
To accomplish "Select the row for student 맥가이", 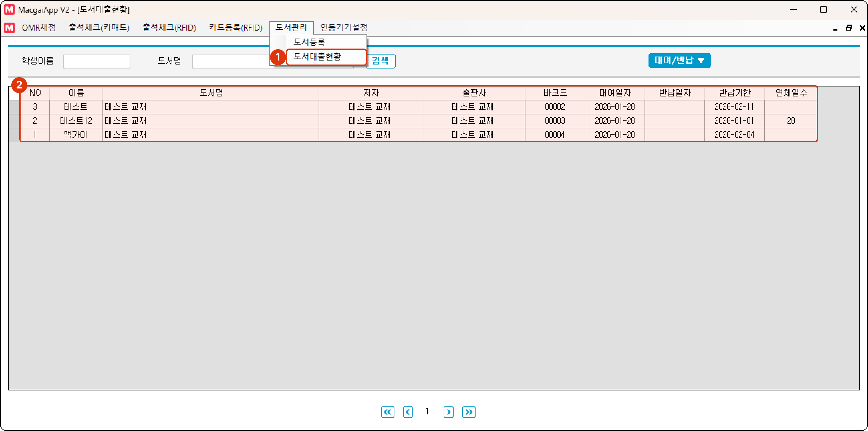I will coord(75,135).
